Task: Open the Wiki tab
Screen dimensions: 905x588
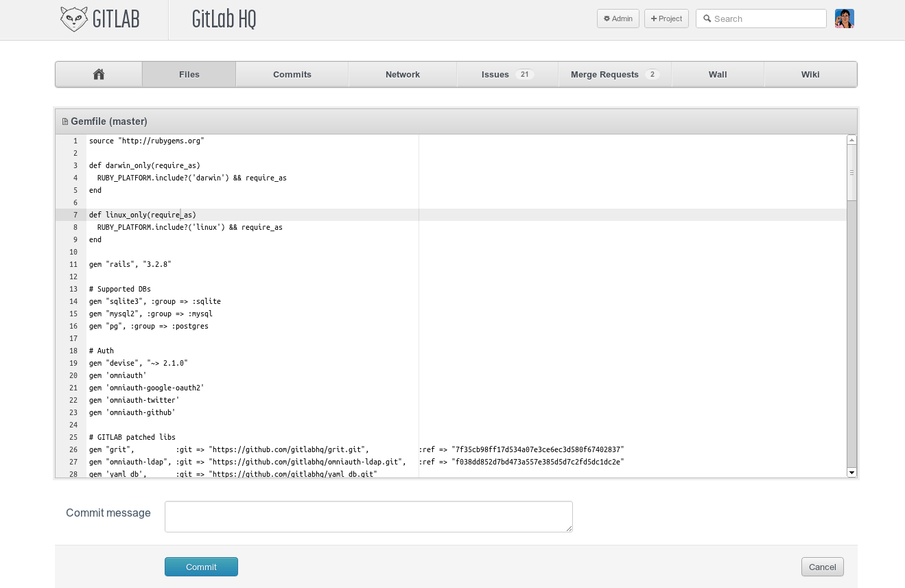Action: (x=810, y=74)
